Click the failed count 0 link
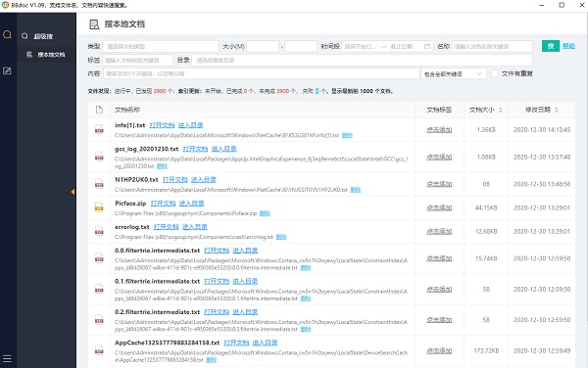Screen dimensions: 588x368 (x=317, y=91)
